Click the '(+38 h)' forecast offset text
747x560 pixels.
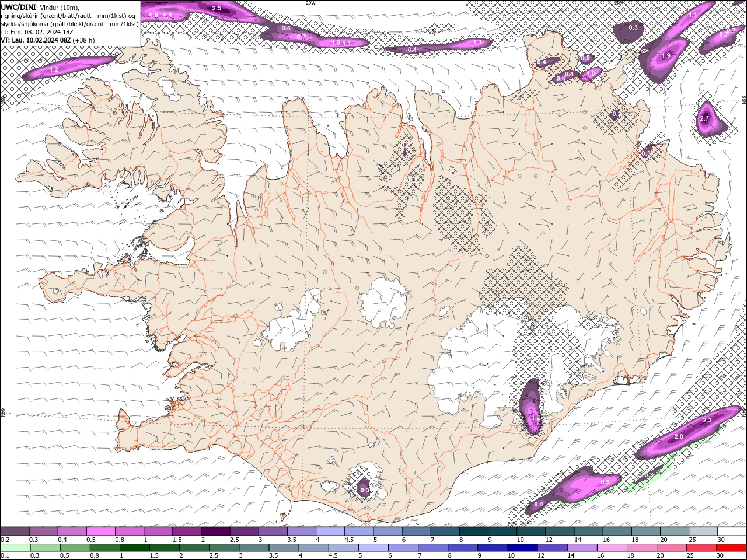84,40
